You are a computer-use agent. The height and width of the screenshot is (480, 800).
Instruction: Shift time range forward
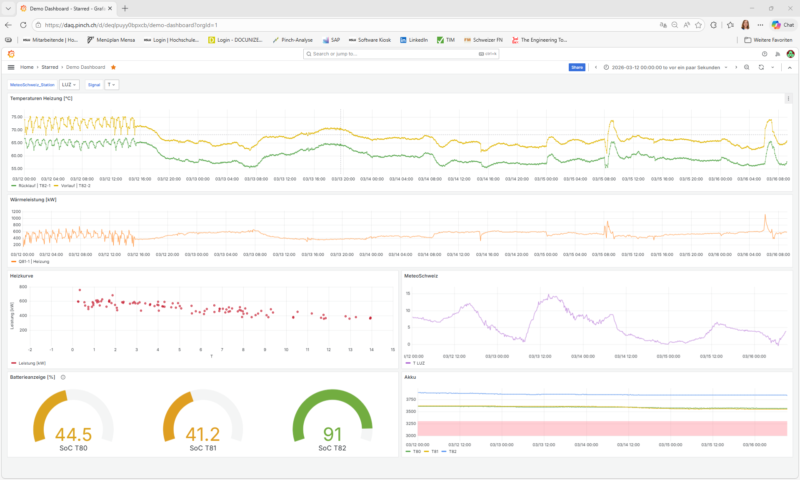pos(734,67)
